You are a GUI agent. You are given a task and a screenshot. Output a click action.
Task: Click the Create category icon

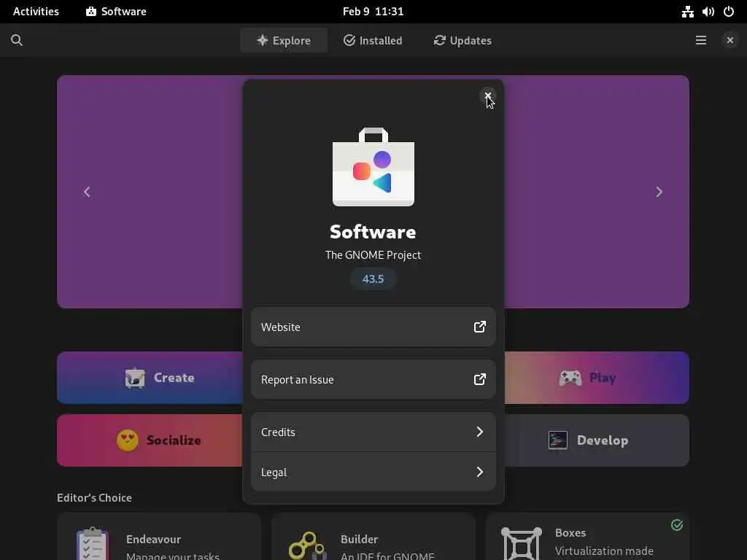(135, 378)
